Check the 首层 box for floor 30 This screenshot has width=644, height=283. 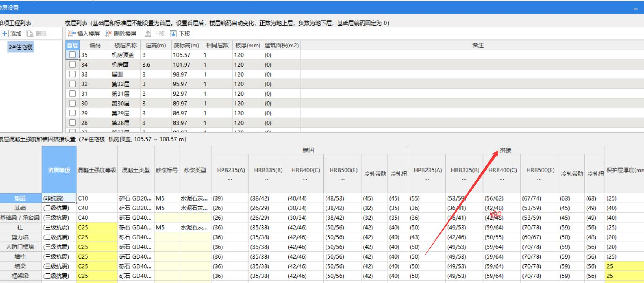[x=72, y=103]
